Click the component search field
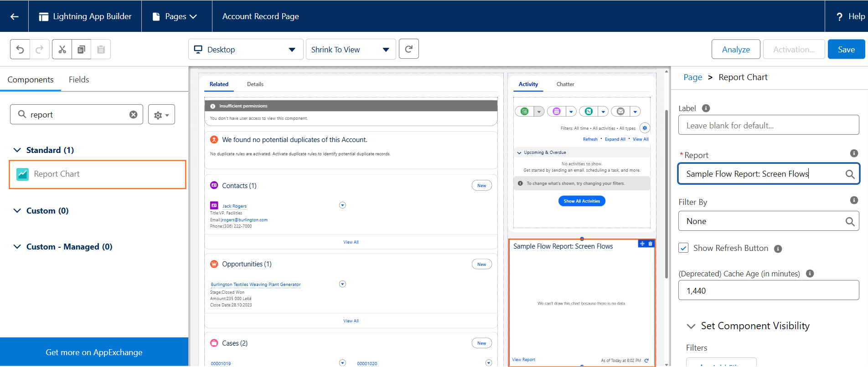 (77, 115)
